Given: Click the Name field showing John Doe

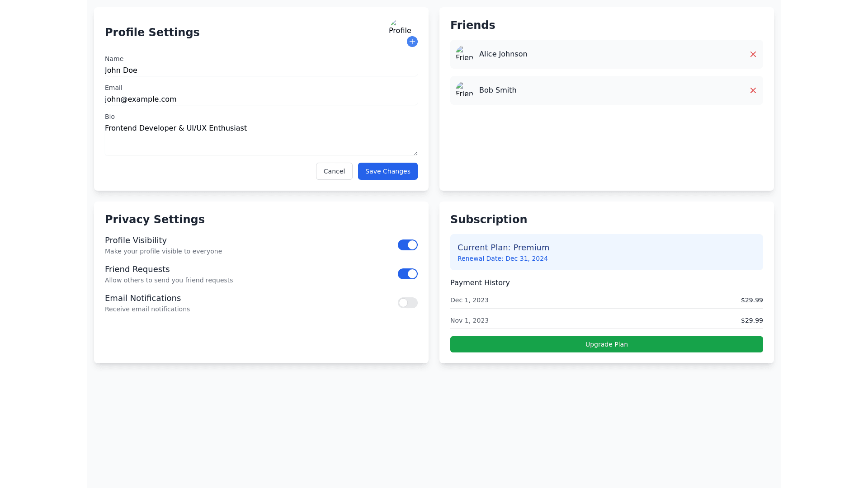Looking at the screenshot, I should pyautogui.click(x=261, y=70).
